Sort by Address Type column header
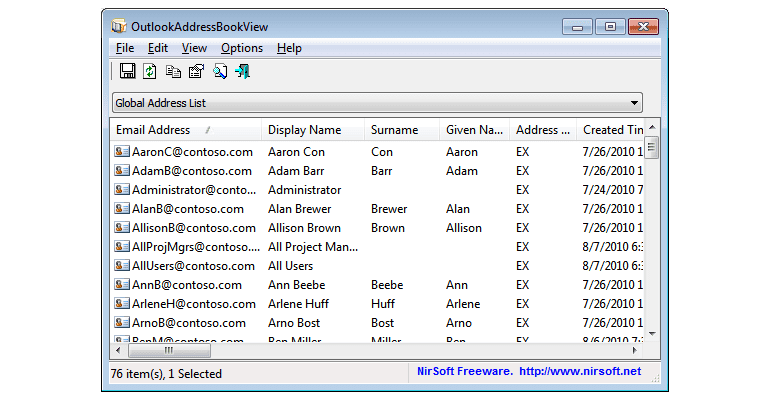770x400 pixels. coord(543,130)
